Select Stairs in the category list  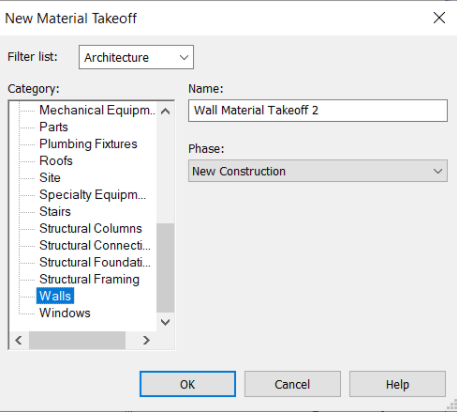pyautogui.click(x=55, y=211)
